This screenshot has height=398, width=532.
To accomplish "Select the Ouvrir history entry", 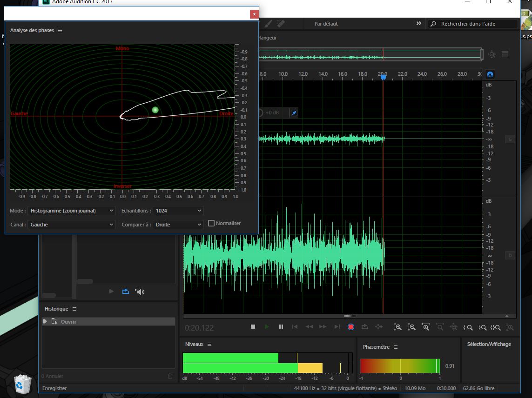I will pyautogui.click(x=68, y=322).
